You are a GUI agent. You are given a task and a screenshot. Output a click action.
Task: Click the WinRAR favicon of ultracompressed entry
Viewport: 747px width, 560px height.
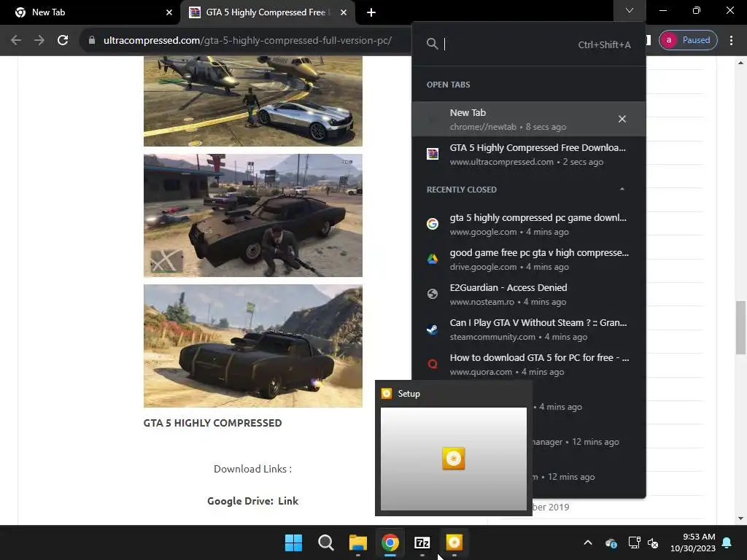click(433, 154)
